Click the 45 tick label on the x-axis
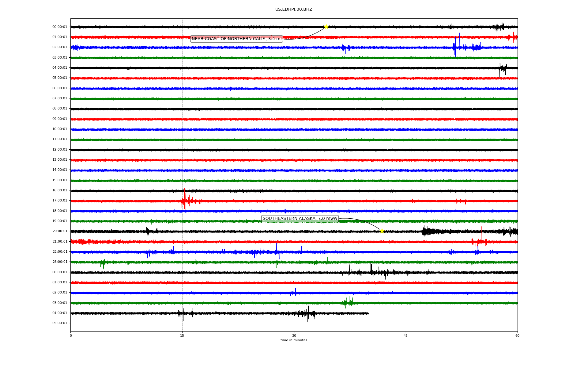 click(x=406, y=335)
